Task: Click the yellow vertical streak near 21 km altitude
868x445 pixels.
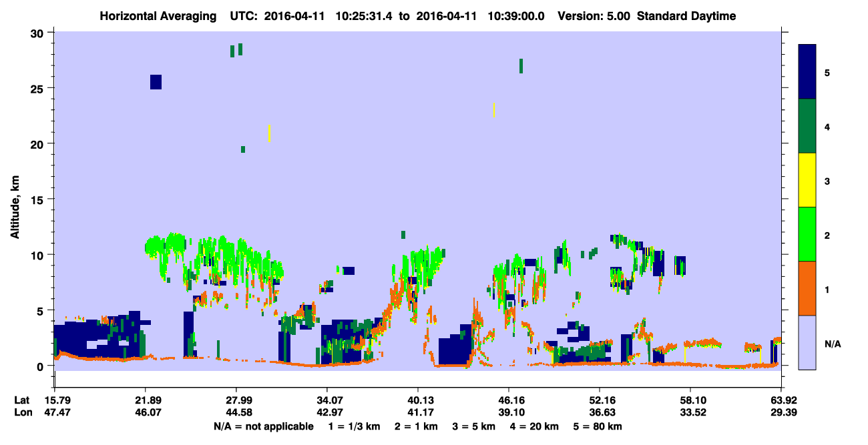Action: coord(269,133)
